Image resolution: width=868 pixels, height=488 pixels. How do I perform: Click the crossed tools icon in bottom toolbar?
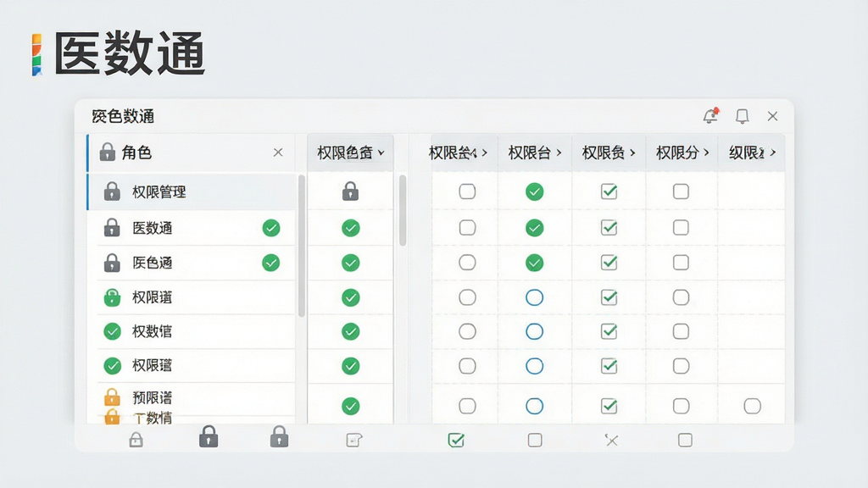click(x=611, y=440)
